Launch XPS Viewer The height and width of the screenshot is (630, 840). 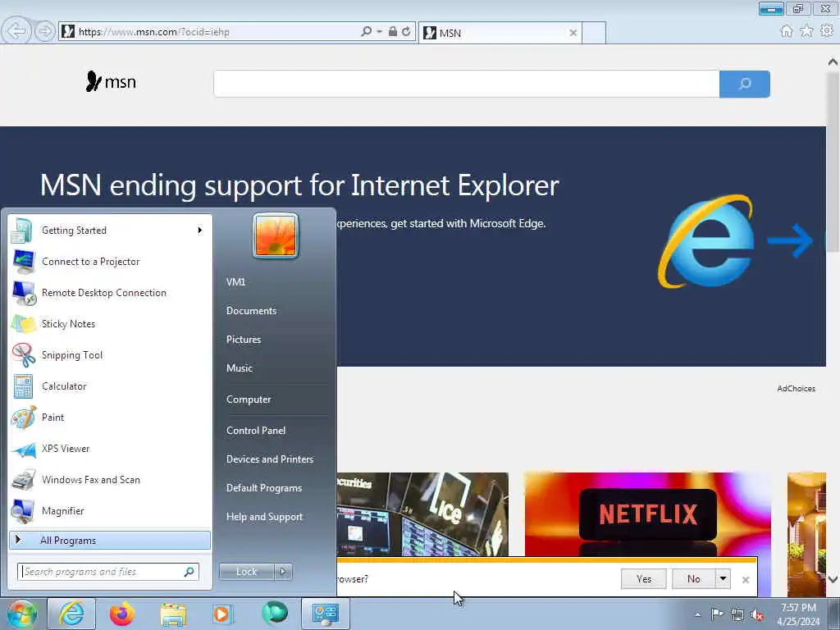110,449
